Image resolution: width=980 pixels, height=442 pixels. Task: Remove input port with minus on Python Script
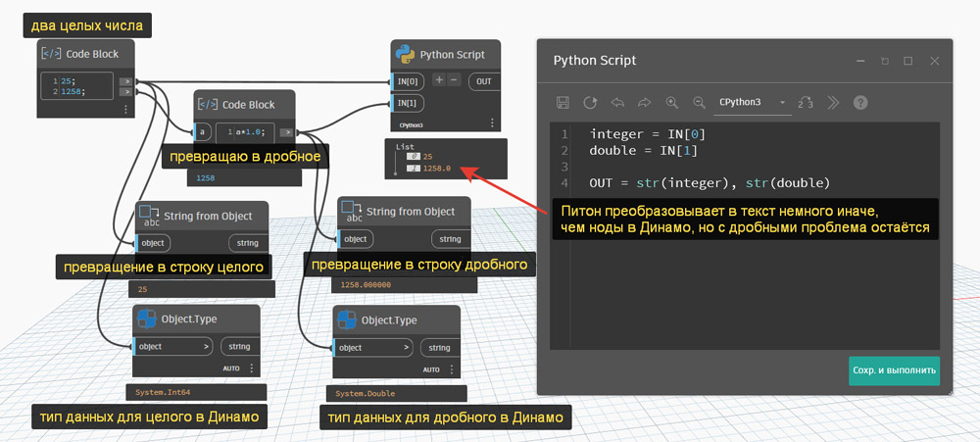[453, 80]
